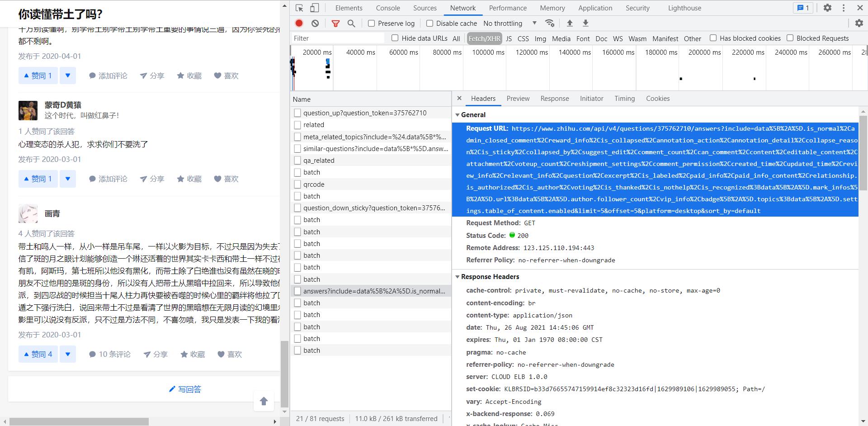The image size is (868, 426).
Task: Switch to the Console tab
Action: pos(388,8)
